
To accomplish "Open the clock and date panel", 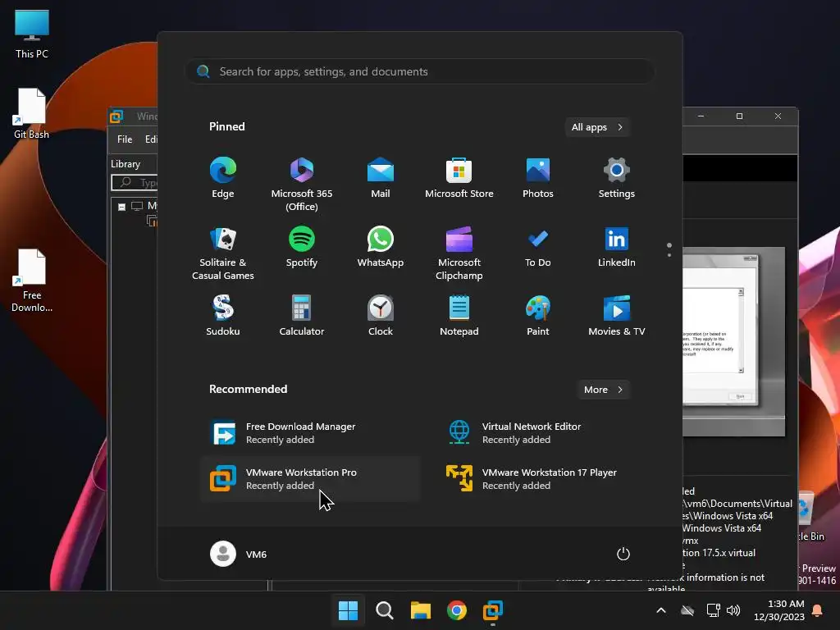I will pos(778,610).
